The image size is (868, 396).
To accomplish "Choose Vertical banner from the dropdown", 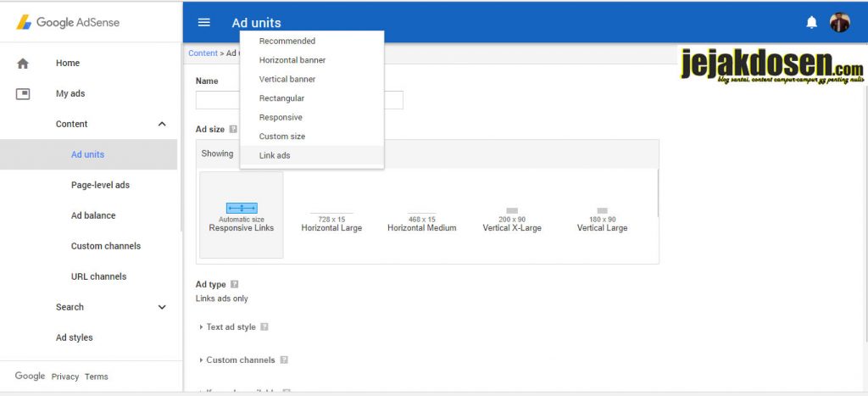I will [312, 79].
